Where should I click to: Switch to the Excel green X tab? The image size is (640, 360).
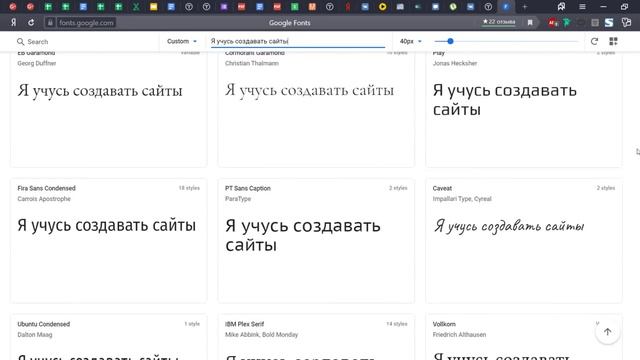pos(136,7)
